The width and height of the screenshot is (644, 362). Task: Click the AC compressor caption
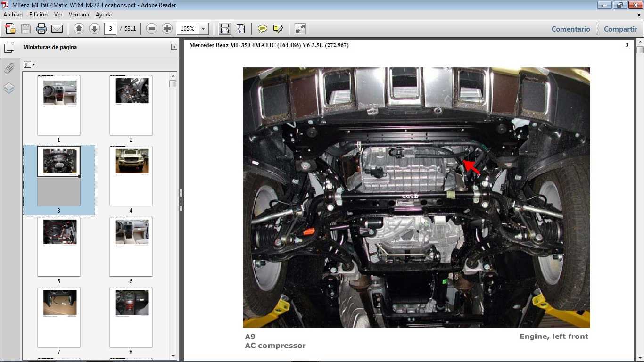coord(275,346)
